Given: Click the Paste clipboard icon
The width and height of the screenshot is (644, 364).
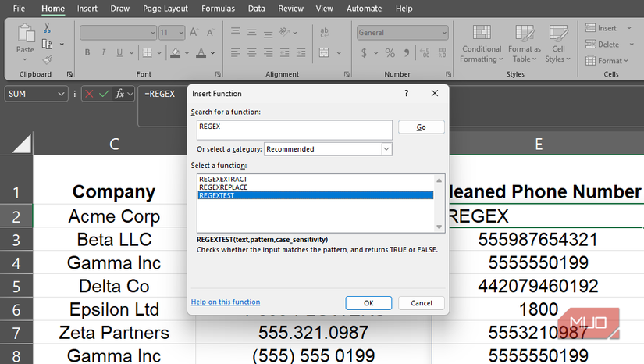Looking at the screenshot, I should pyautogui.click(x=26, y=33).
